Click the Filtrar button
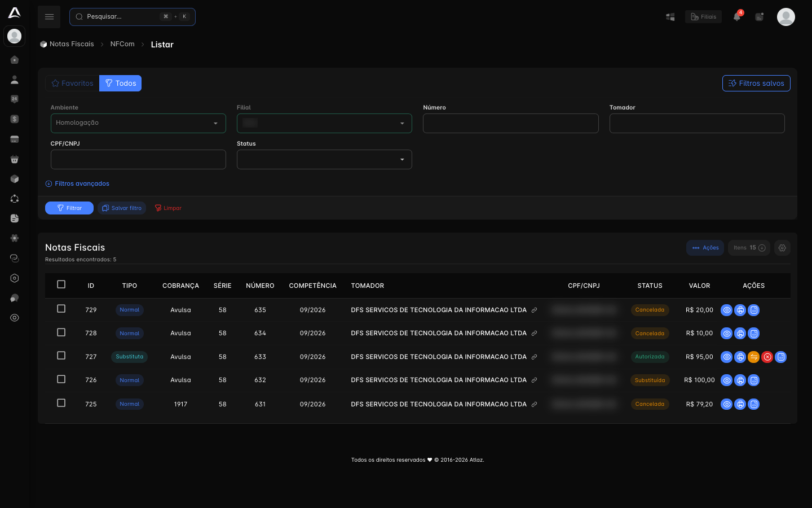The image size is (812, 508). 69,208
